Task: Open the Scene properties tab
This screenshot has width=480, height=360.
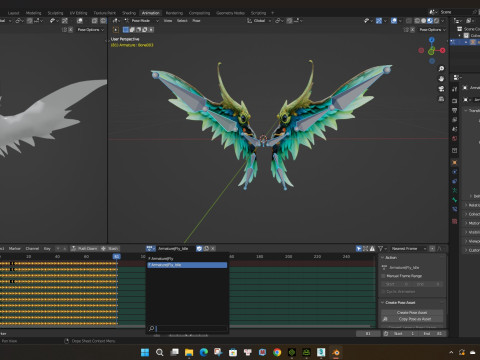Action: coord(454,129)
